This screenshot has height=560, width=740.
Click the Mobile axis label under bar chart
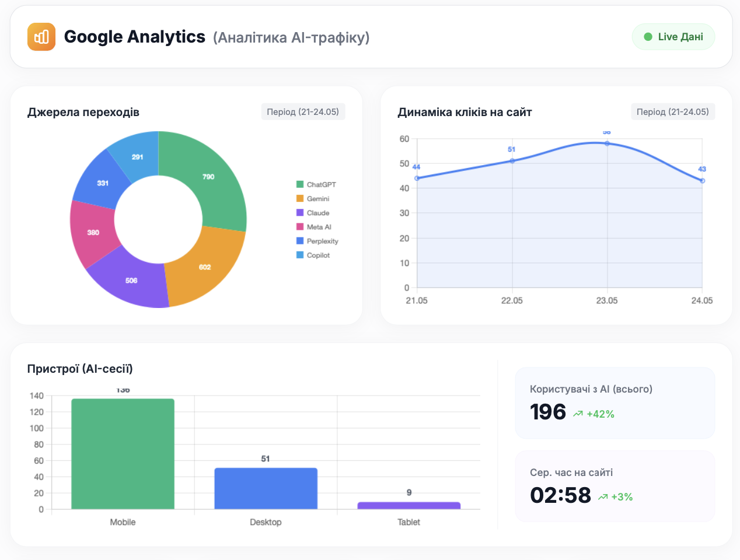point(123,522)
